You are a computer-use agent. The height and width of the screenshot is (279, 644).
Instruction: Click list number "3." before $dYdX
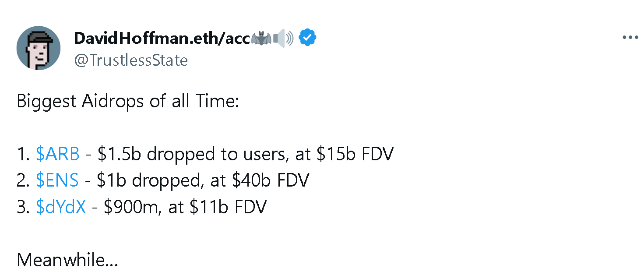tap(23, 207)
